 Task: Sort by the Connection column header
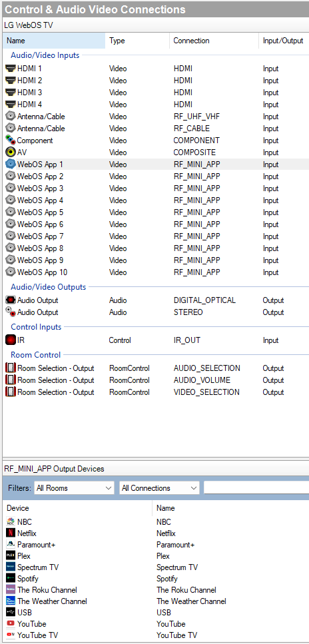tap(214, 41)
